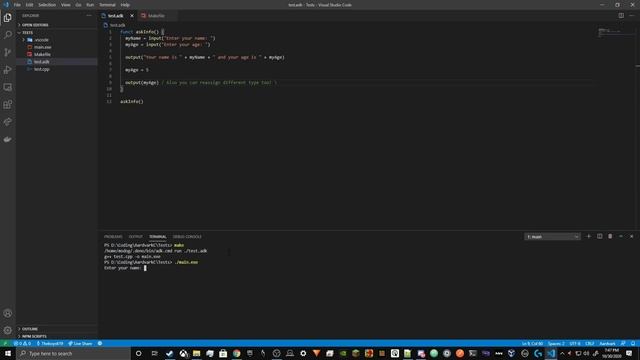
Task: Open the Live Share activity bar icon
Action: 8,122
